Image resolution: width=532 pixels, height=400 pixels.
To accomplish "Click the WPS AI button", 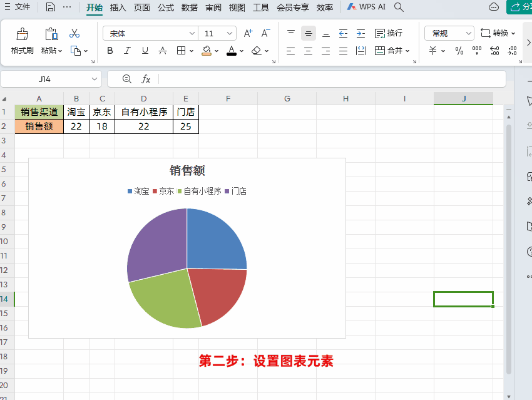I will click(365, 8).
